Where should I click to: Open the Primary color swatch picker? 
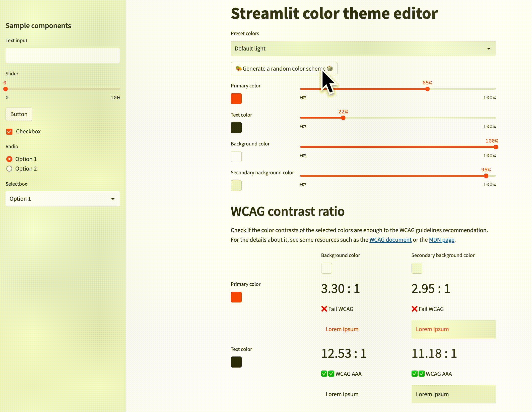point(236,99)
